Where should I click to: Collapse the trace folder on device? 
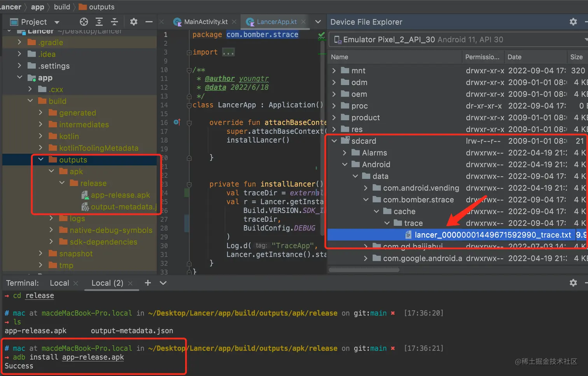pos(387,223)
